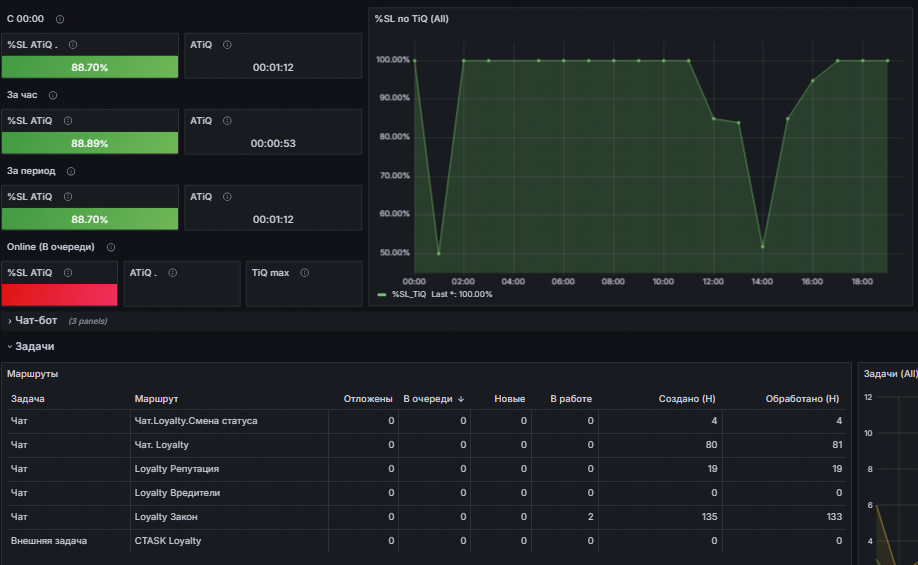918x565 pixels.
Task: Click green 88.89% bar in За час
Action: coord(90,143)
